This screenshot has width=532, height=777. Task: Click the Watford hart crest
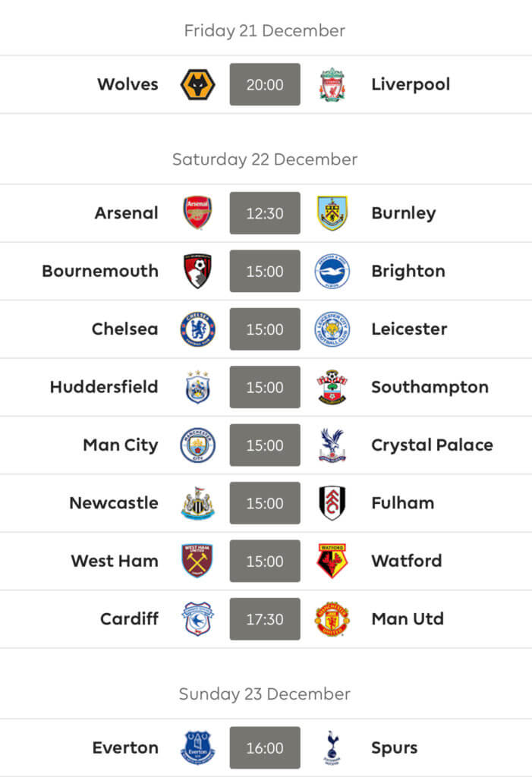point(332,561)
